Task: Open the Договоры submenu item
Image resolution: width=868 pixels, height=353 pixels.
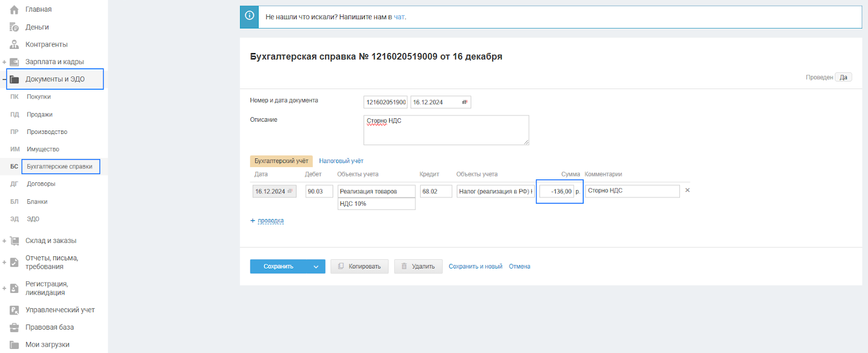Action: click(x=41, y=184)
